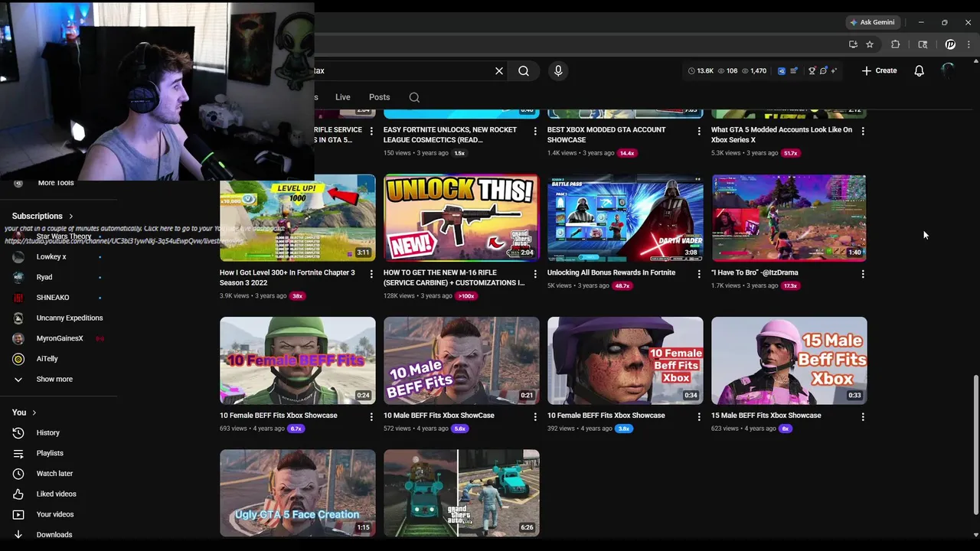980x551 pixels.
Task: Open the browser extensions puzzle icon
Action: 895,44
